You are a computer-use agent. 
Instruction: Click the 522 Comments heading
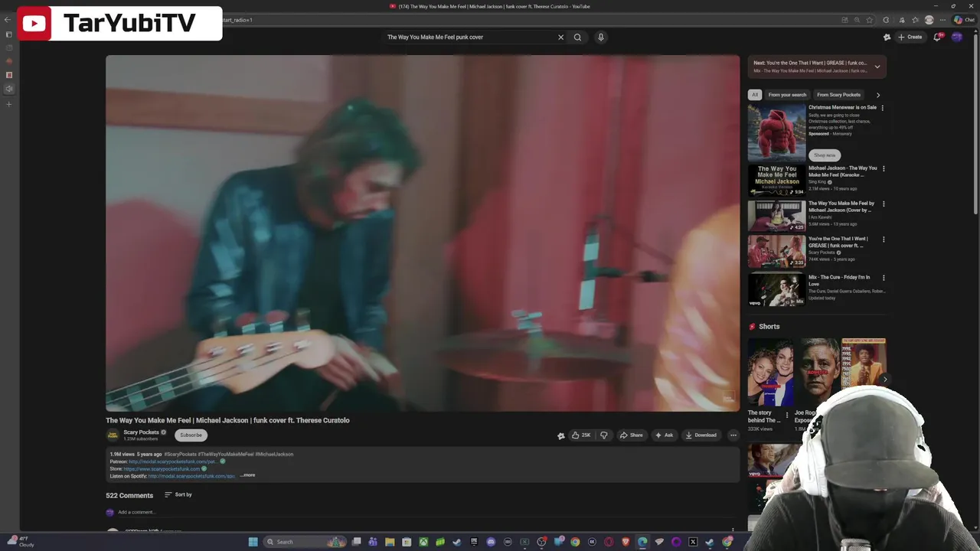(129, 496)
